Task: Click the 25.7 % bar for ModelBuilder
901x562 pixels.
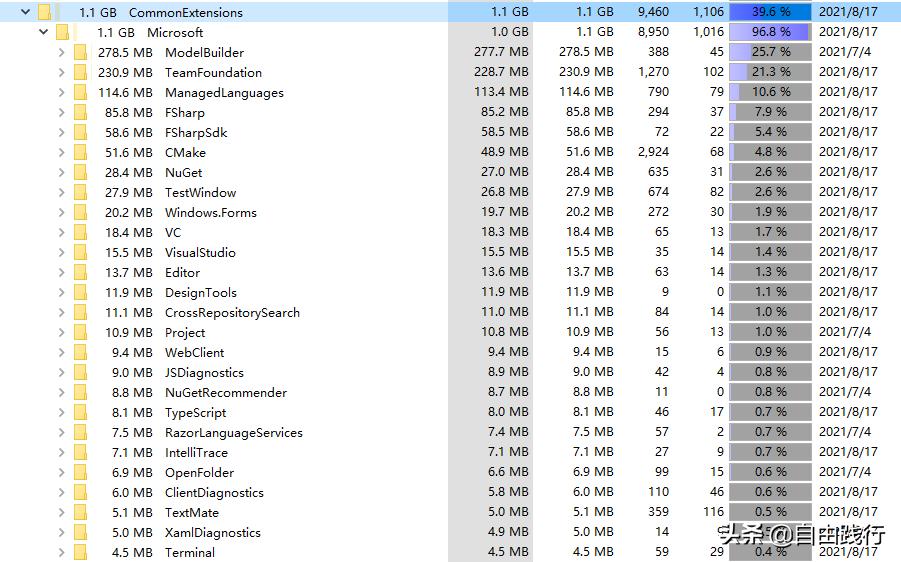Action: [771, 52]
